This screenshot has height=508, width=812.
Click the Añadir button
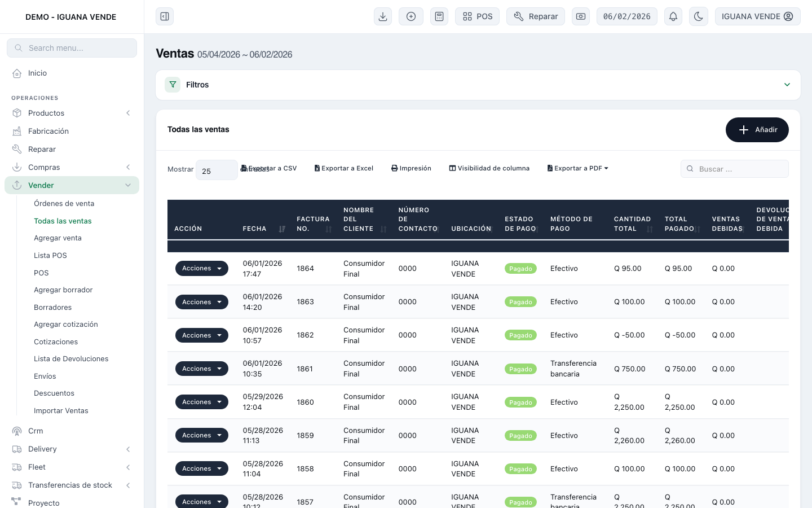[x=757, y=130]
